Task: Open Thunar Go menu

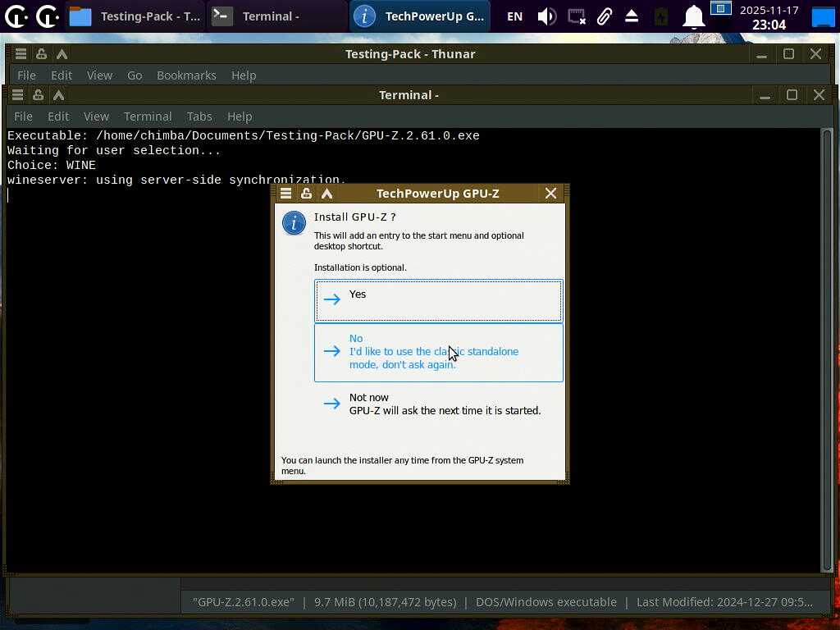Action: [135, 75]
